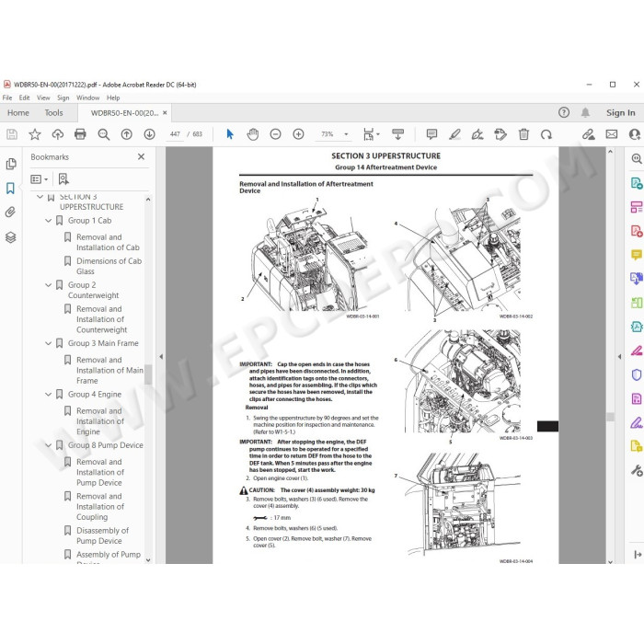Send file by email envelope icon
This screenshot has width=644, height=644.
(612, 134)
